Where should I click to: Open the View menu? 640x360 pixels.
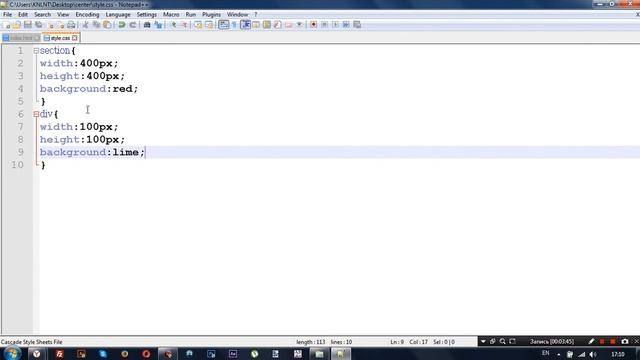tap(63, 15)
